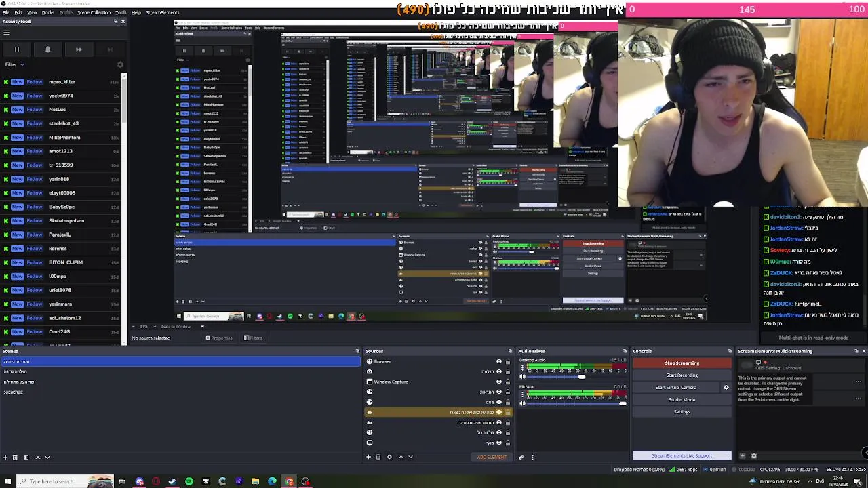The height and width of the screenshot is (488, 868).
Task: Pause the Activity feed alerts
Action: coord(17,49)
